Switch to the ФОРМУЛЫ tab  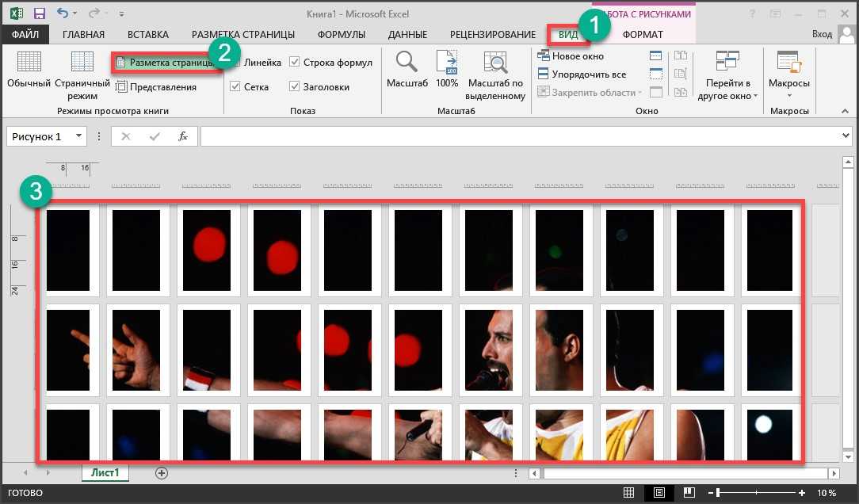pos(341,34)
